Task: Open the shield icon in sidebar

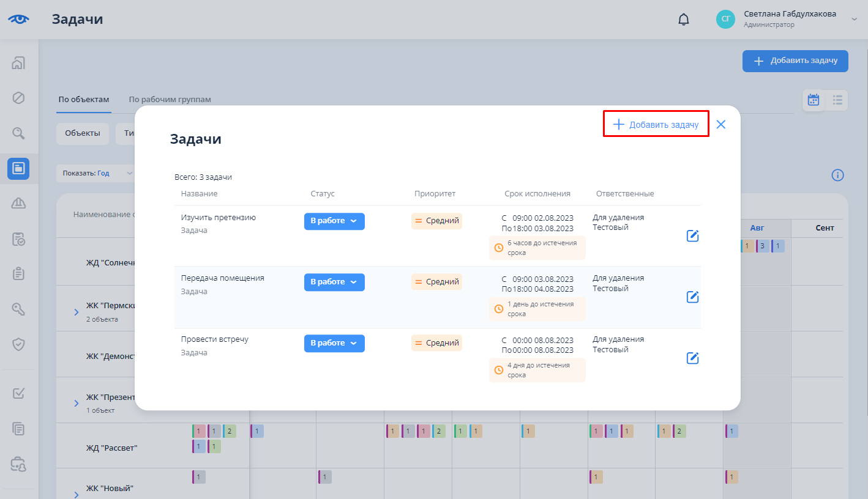Action: point(18,344)
